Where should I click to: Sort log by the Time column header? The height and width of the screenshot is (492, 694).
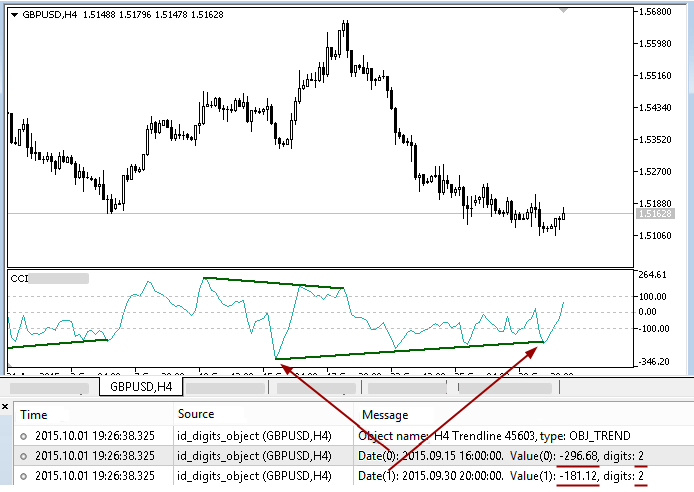pos(34,414)
